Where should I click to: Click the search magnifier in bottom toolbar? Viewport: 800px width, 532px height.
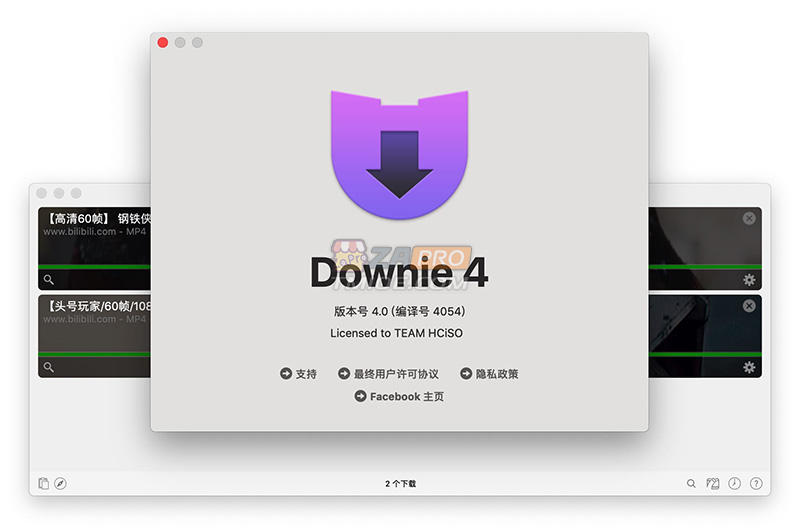(691, 483)
